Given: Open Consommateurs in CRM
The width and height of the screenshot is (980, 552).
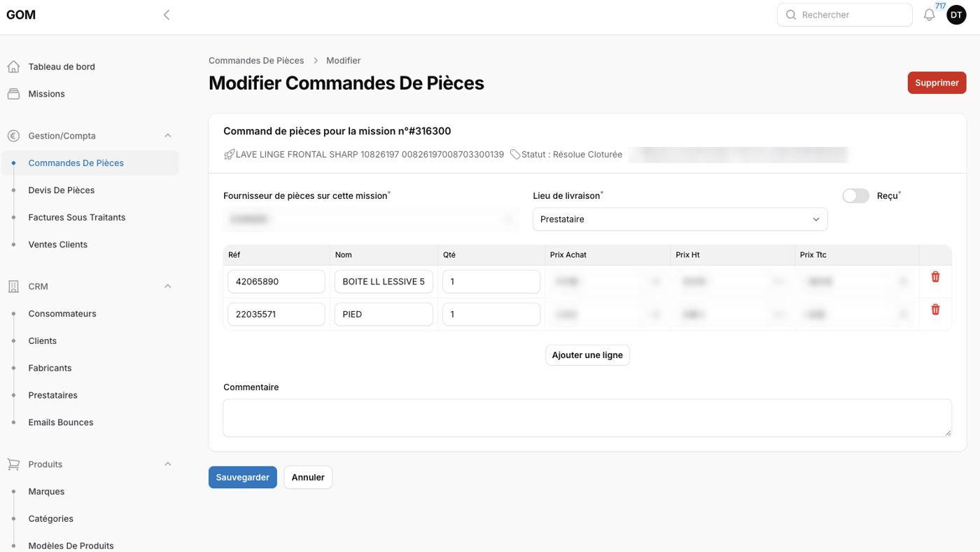Looking at the screenshot, I should (62, 314).
